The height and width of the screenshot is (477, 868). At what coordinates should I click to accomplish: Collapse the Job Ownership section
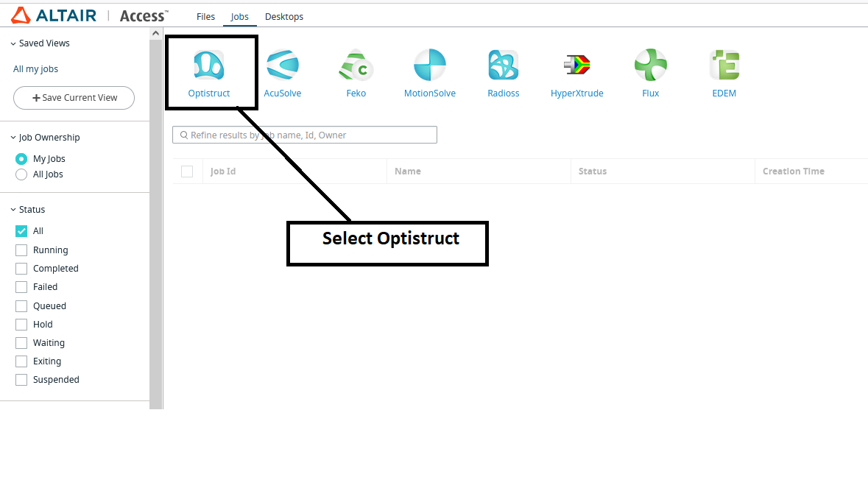[x=12, y=137]
